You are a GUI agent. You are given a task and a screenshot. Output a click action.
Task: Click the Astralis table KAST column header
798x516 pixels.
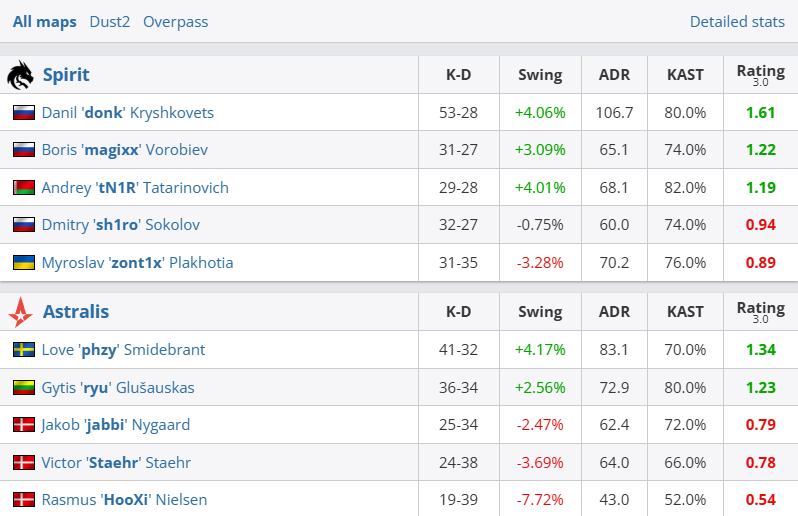tap(685, 312)
